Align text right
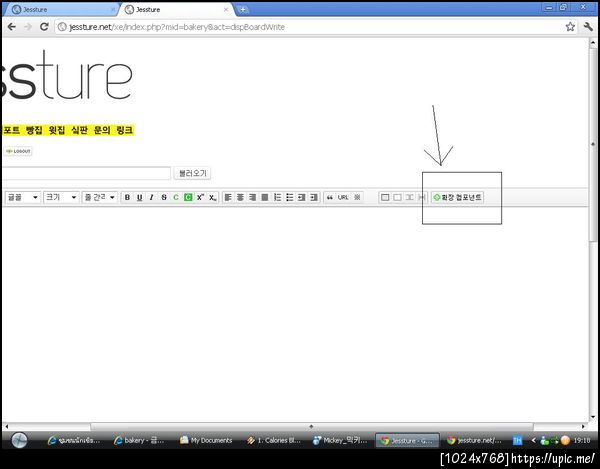The image size is (600, 469). [x=253, y=197]
